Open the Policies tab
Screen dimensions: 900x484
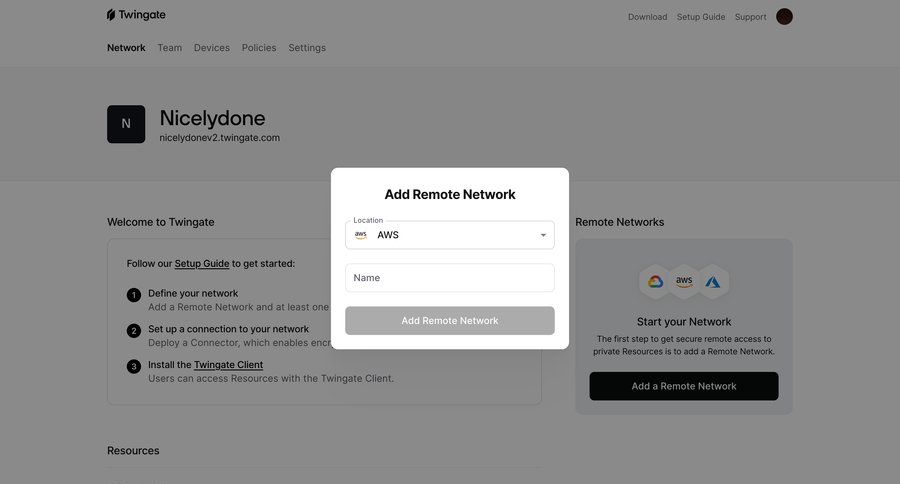coord(259,48)
